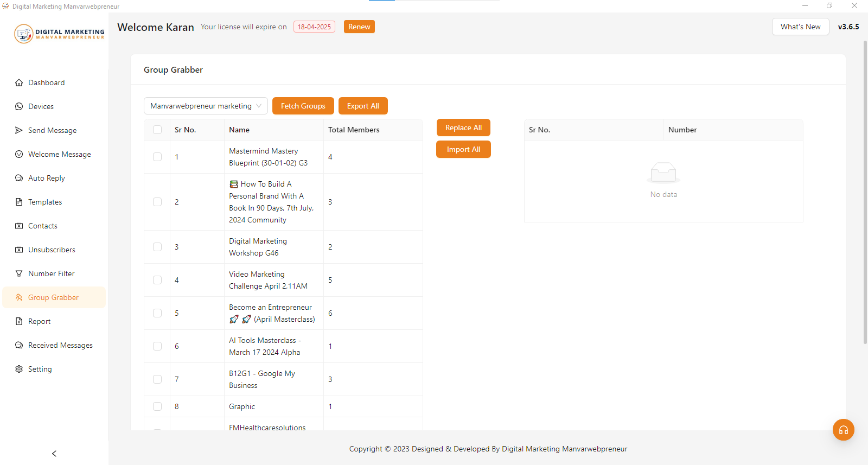Viewport: 868px width, 465px height.
Task: Open the What's New button
Action: click(x=800, y=27)
